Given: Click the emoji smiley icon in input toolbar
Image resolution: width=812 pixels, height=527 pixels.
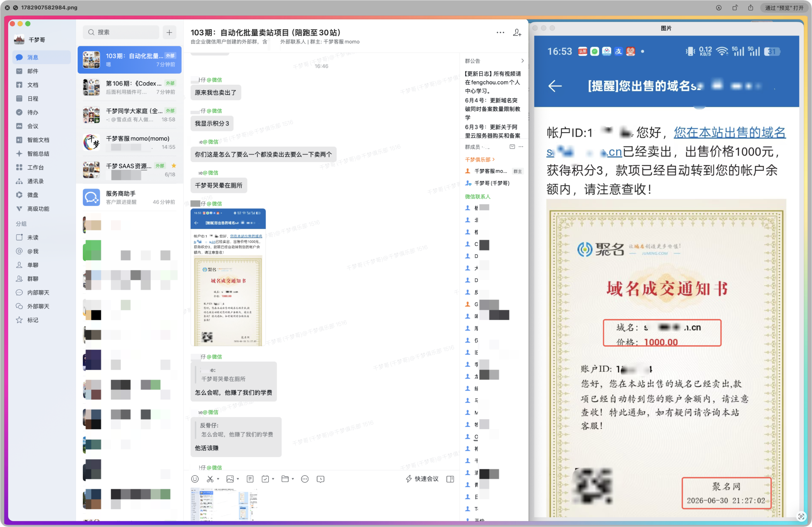Looking at the screenshot, I should [x=195, y=479].
